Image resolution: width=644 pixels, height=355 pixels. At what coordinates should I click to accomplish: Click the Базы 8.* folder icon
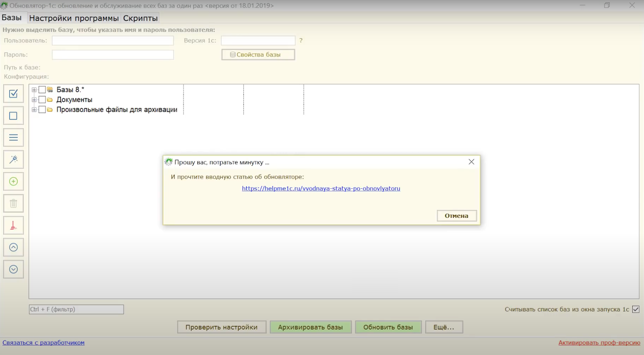pyautogui.click(x=50, y=90)
